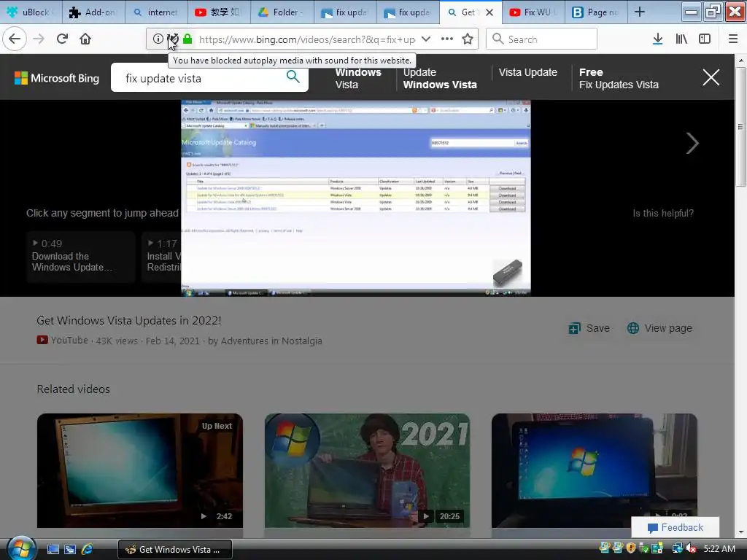Viewport: 747px width, 560px height.
Task: Switch to the Page no tab
Action: pyautogui.click(x=596, y=12)
